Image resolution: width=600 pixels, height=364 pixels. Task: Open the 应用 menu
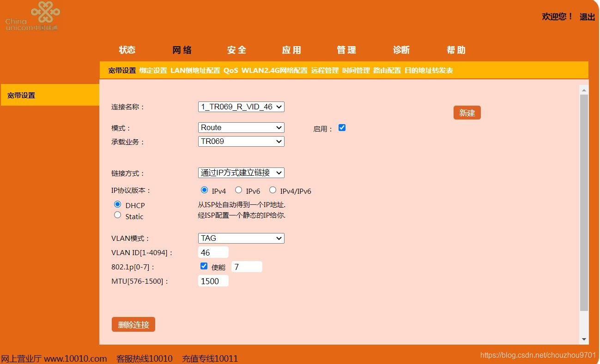coord(291,50)
